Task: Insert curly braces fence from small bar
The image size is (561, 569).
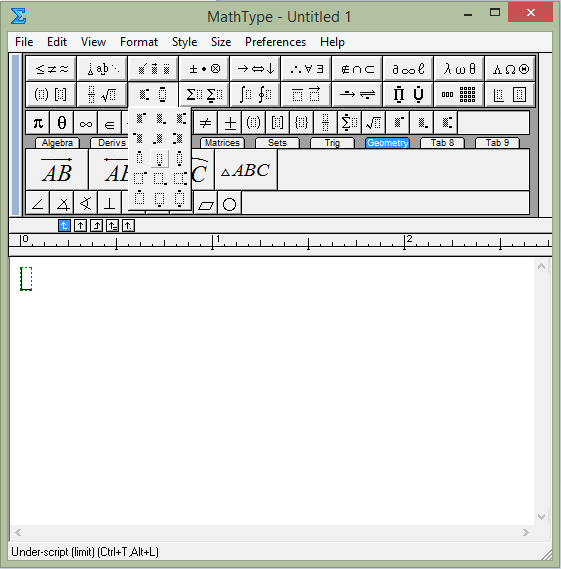Action: 302,123
